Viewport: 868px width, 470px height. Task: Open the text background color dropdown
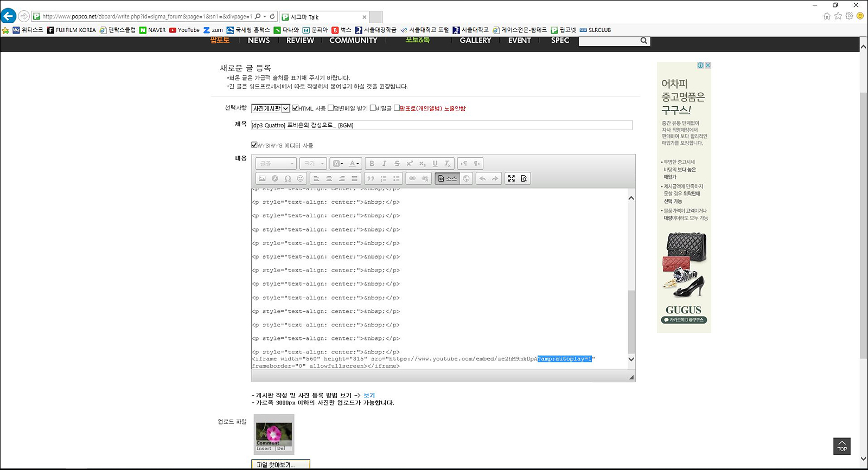click(338, 164)
